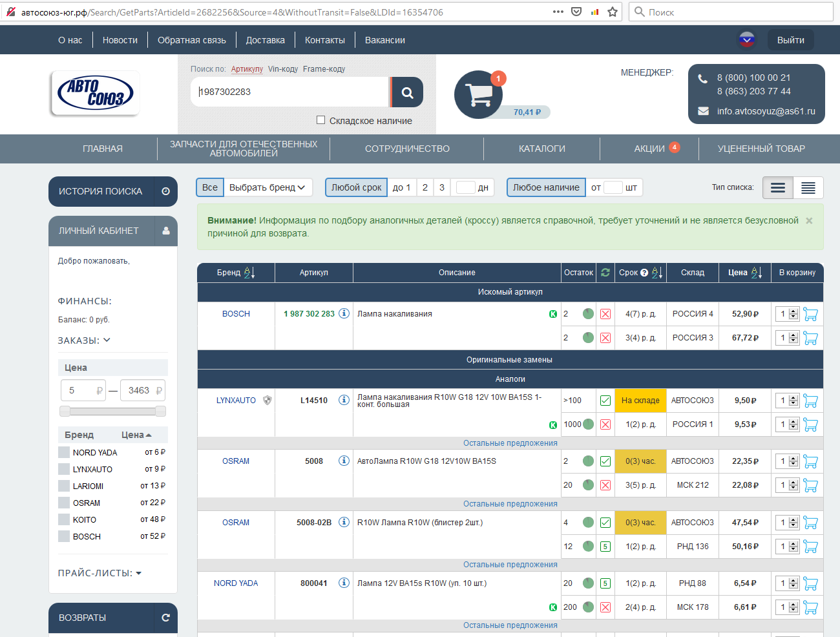Check the OSRAM brand filter box
The height and width of the screenshot is (637, 840).
(x=64, y=503)
